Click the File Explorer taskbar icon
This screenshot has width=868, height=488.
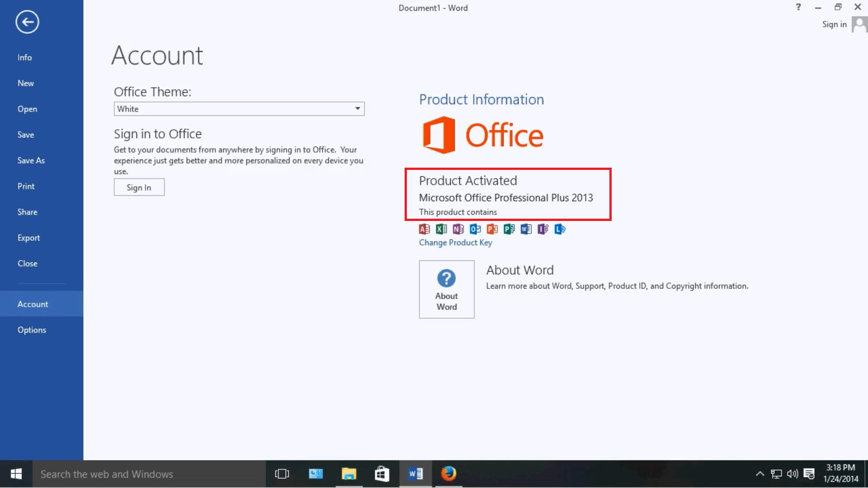[348, 474]
